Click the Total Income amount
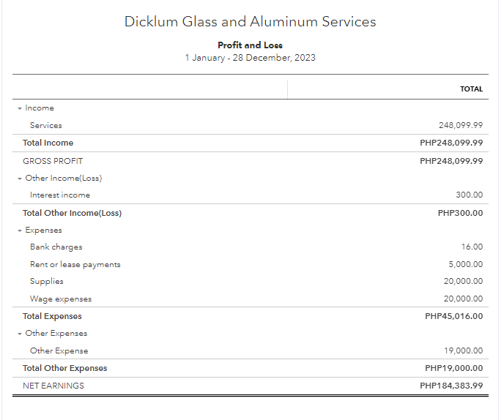Screen dimensions: 504x420 pos(451,143)
